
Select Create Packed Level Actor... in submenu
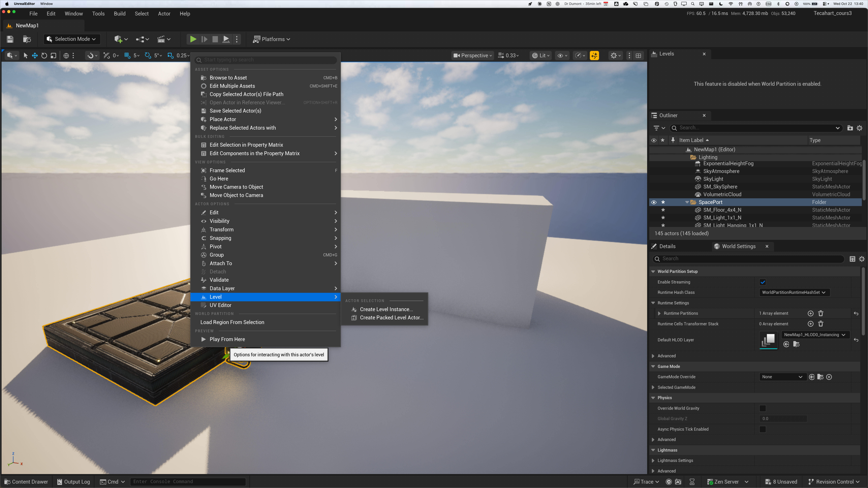385,318
